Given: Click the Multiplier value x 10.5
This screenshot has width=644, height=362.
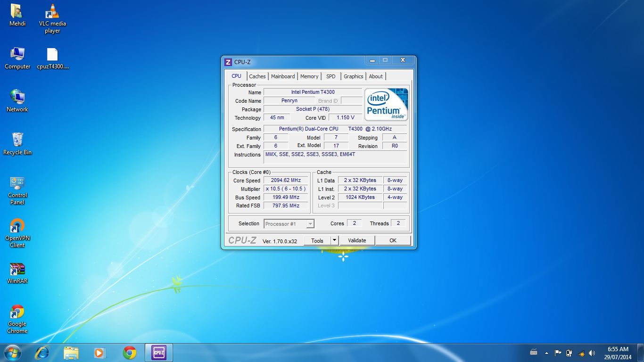Looking at the screenshot, I should point(286,189).
